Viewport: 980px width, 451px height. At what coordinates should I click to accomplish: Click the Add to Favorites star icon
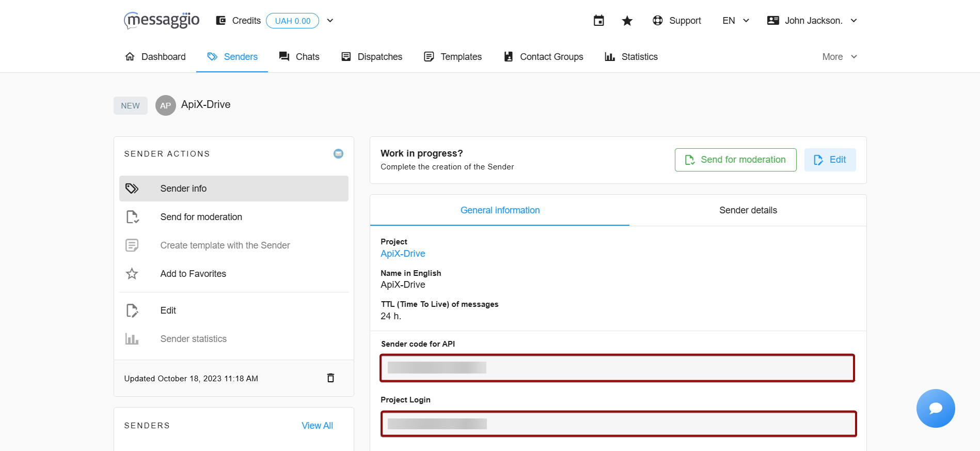[132, 274]
